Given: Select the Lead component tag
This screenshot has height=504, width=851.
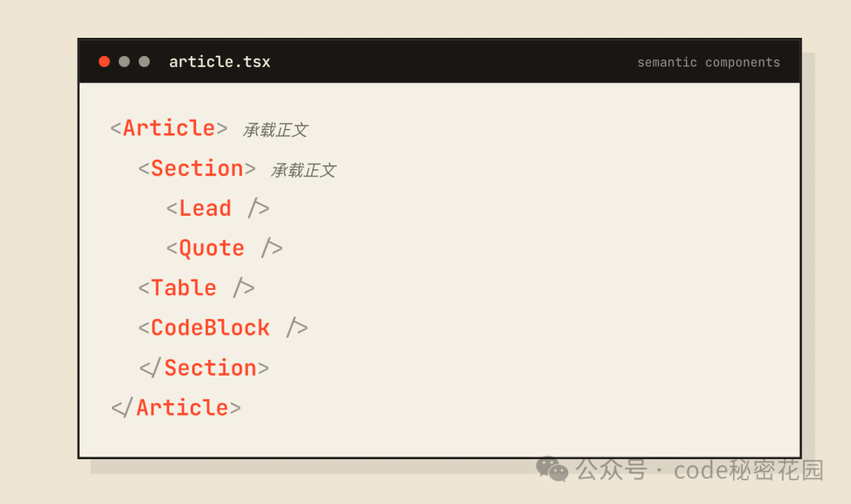Looking at the screenshot, I should point(217,209).
